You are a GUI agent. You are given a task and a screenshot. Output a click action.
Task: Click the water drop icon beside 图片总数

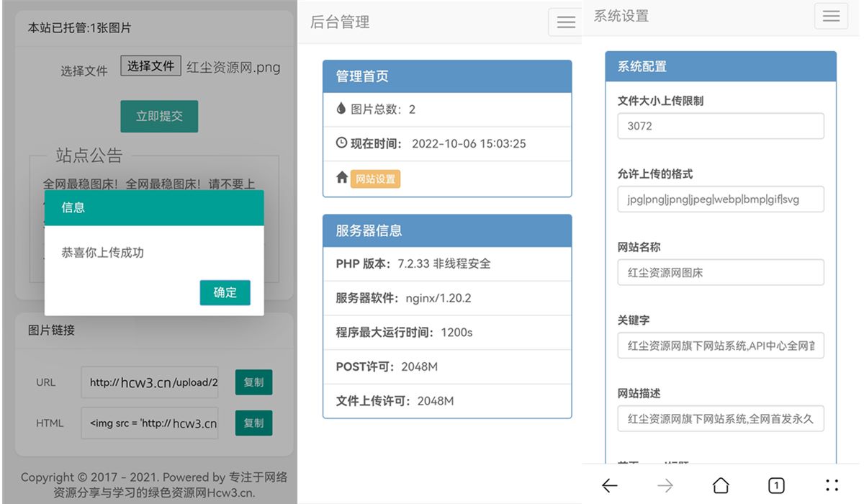coord(341,109)
